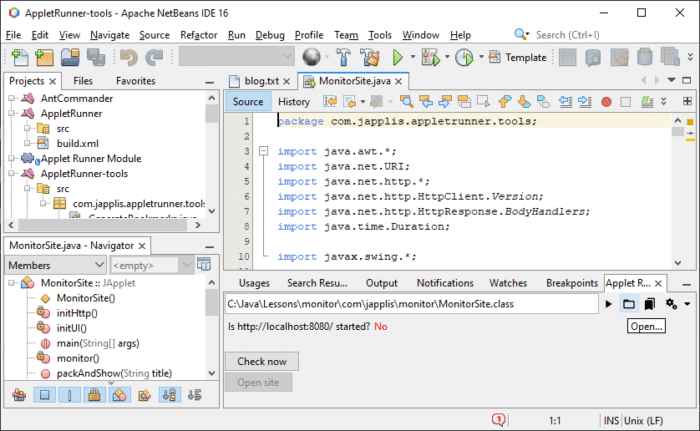This screenshot has height=431, width=700.
Task: Click the red Start Macro Recording icon
Action: [x=606, y=102]
